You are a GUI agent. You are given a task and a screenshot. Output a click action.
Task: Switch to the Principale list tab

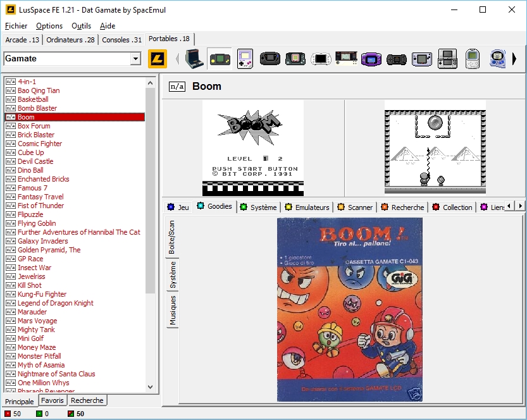pyautogui.click(x=20, y=401)
